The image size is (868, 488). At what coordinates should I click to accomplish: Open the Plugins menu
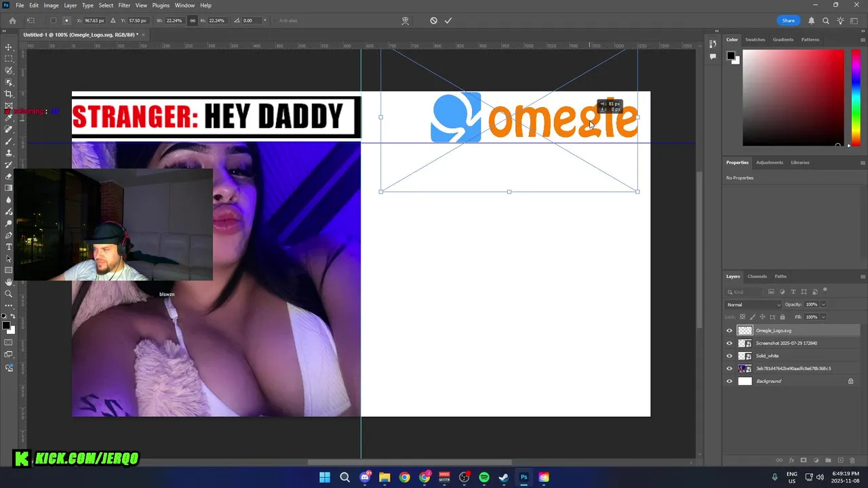pos(161,5)
